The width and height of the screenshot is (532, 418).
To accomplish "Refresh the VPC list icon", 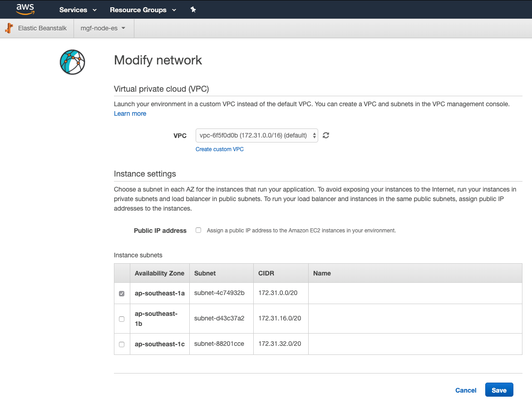I will [x=326, y=135].
